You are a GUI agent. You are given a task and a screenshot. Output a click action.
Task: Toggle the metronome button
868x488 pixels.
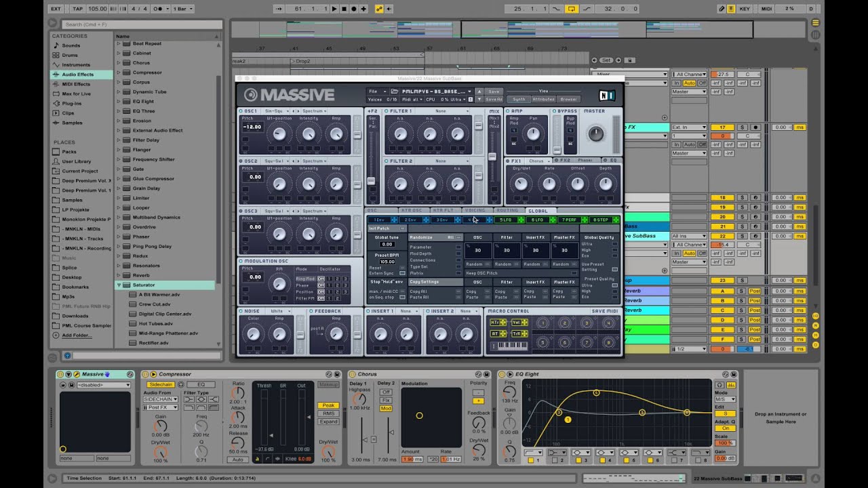click(x=159, y=9)
